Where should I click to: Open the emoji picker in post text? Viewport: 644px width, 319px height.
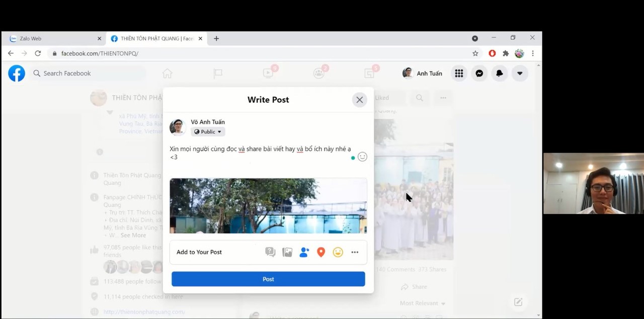point(362,157)
